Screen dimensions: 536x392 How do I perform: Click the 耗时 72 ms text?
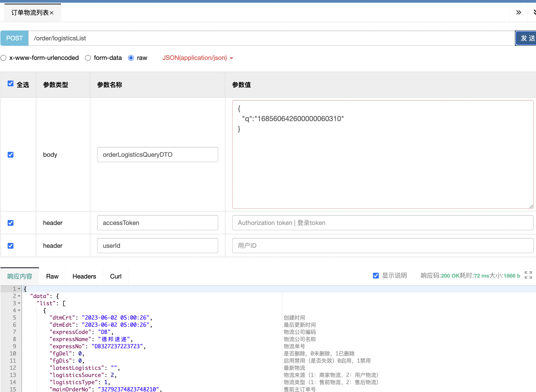(474, 275)
